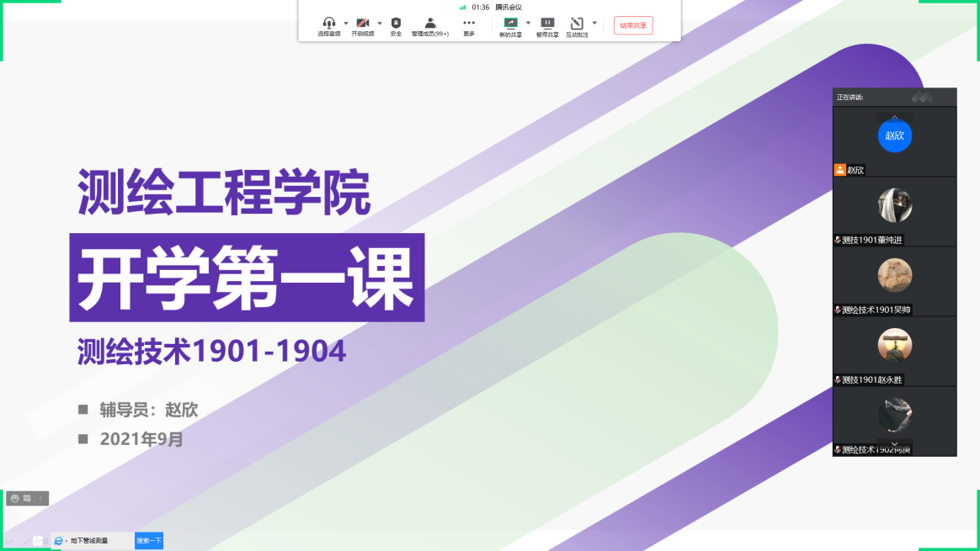The height and width of the screenshot is (551, 980).
Task: Expand annotation options dropdown arrow
Action: click(x=594, y=23)
